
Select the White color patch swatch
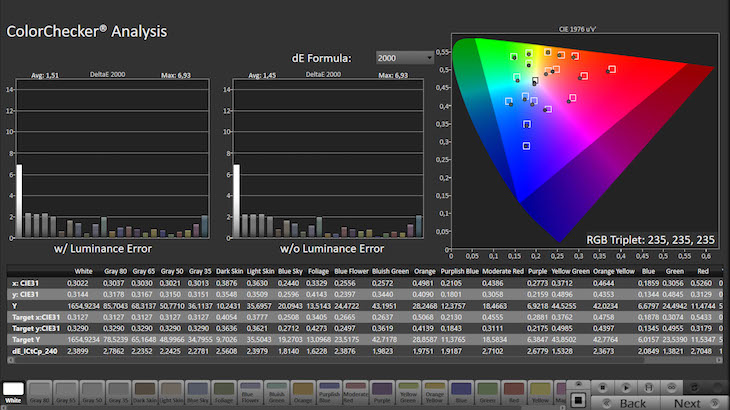[x=13, y=392]
